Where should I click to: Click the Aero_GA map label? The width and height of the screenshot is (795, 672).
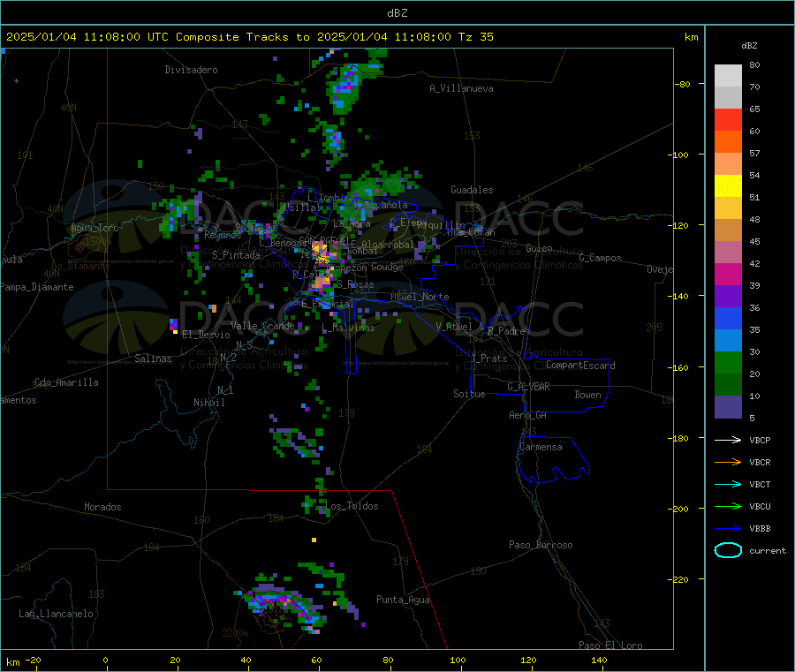pos(528,416)
